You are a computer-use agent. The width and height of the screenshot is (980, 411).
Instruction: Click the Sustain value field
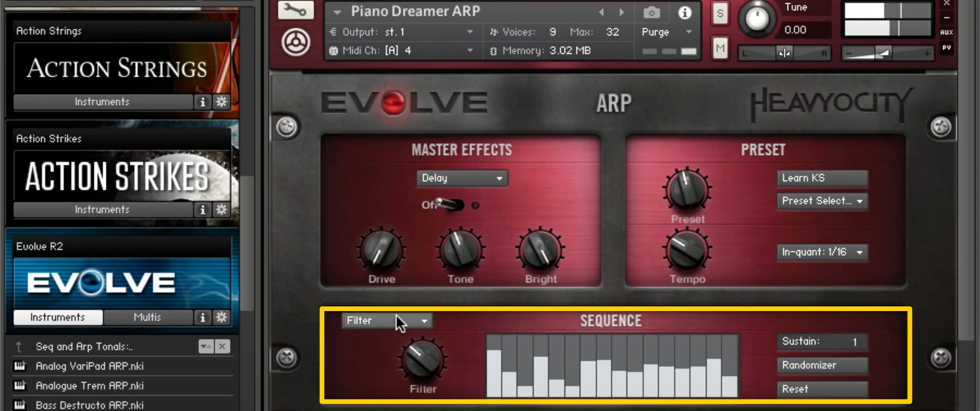click(x=822, y=341)
